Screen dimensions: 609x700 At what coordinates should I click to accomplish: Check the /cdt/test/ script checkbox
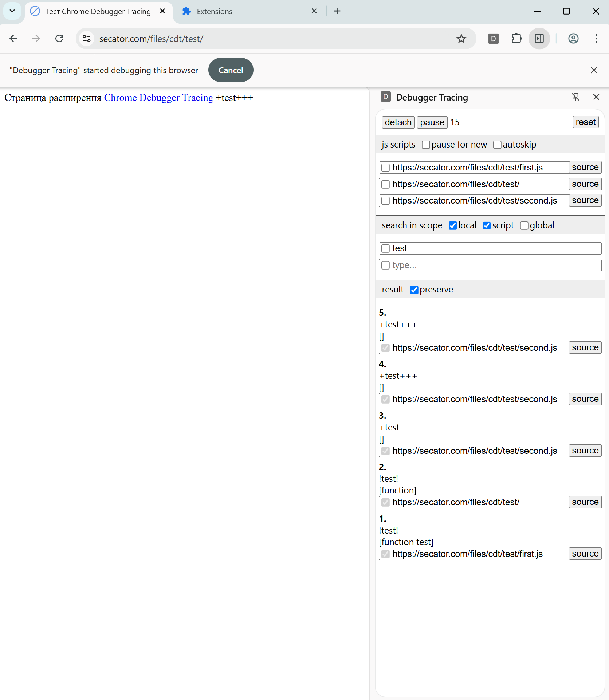click(x=385, y=184)
